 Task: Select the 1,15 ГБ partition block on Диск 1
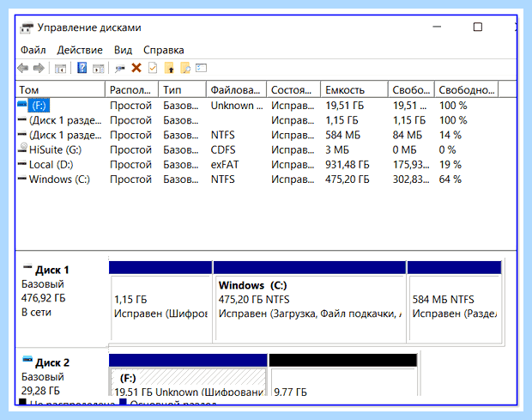click(160, 301)
